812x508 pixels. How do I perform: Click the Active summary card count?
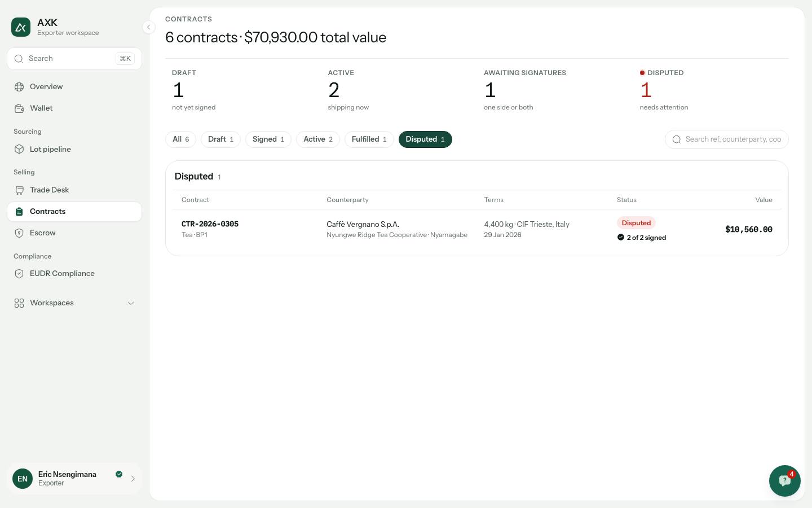(x=334, y=90)
